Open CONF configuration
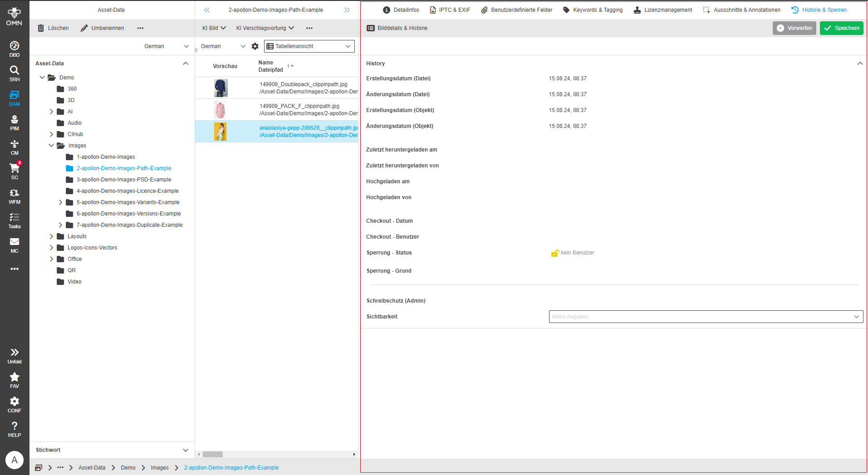 point(15,405)
